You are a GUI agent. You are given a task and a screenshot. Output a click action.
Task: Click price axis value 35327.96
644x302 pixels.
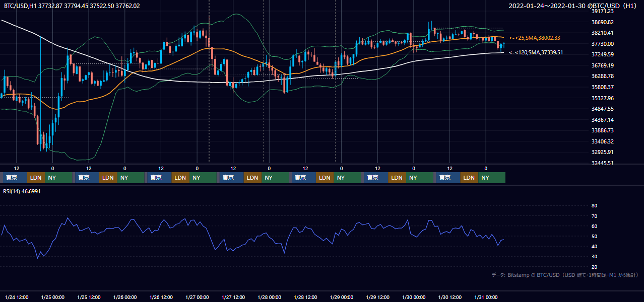pos(602,98)
